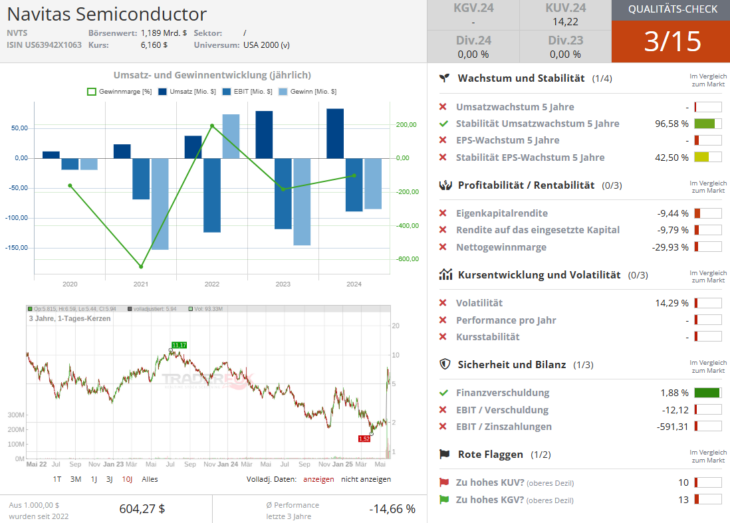Image resolution: width=730 pixels, height=523 pixels.
Task: Click the green 11.17 high price marker
Action: click(x=179, y=345)
